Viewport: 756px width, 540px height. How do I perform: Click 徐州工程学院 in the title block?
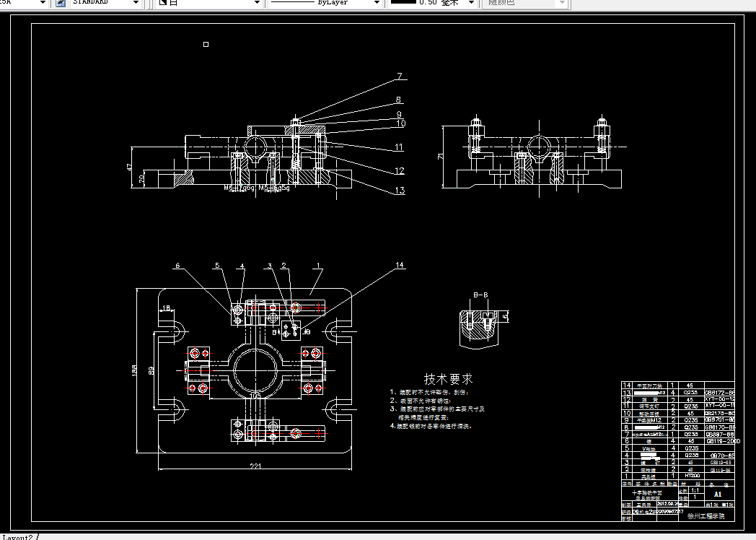pos(706,516)
